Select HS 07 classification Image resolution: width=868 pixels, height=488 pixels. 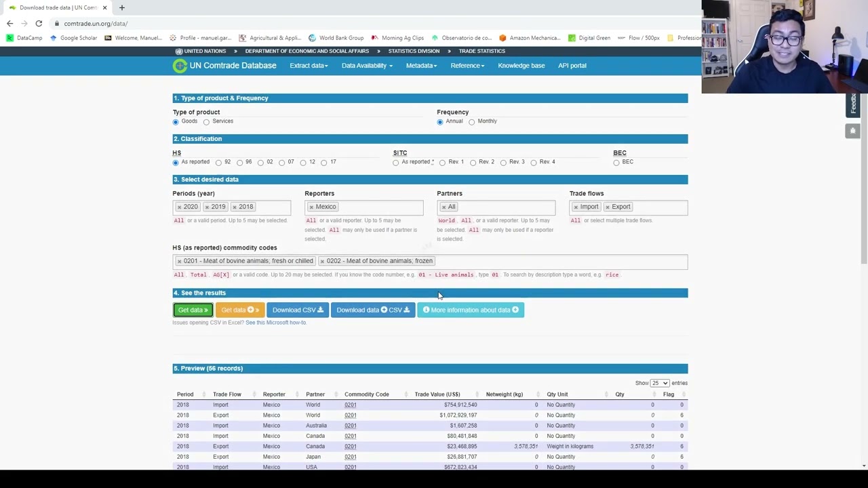tap(281, 163)
